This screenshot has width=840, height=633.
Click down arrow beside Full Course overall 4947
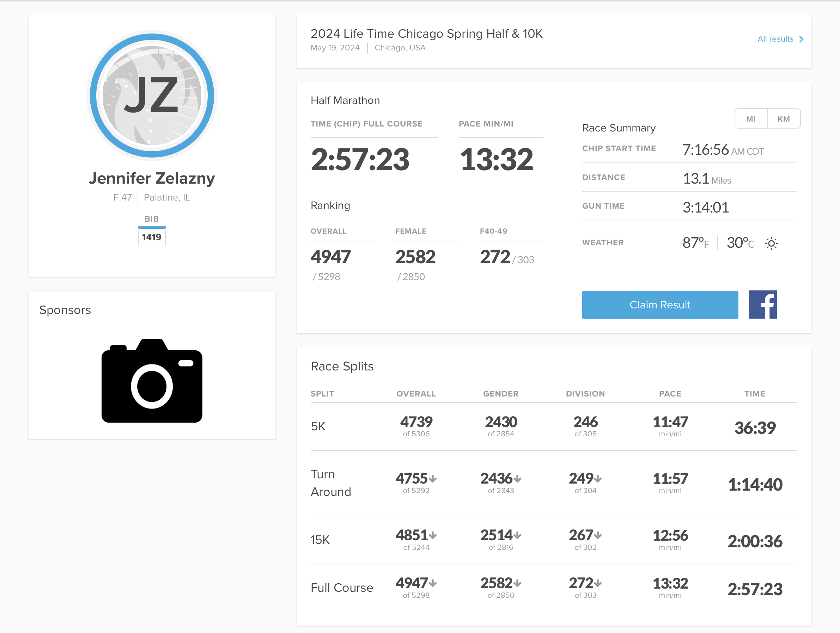(x=433, y=584)
